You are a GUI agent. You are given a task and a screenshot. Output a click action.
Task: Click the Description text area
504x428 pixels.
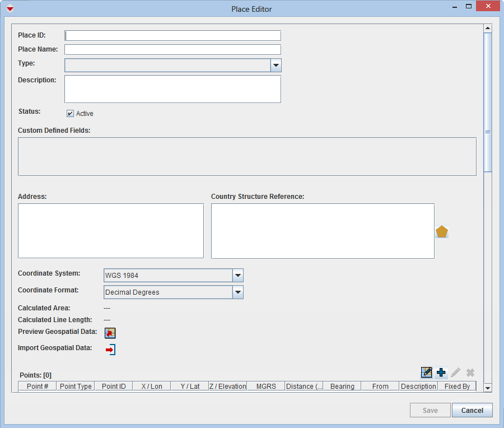point(172,89)
